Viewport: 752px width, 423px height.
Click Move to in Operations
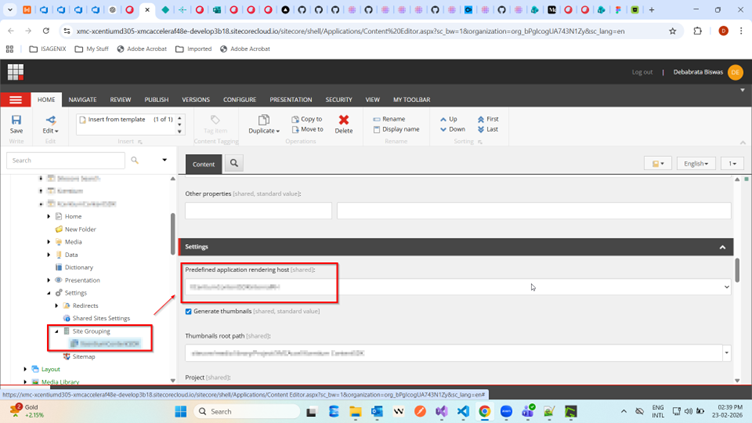click(307, 129)
